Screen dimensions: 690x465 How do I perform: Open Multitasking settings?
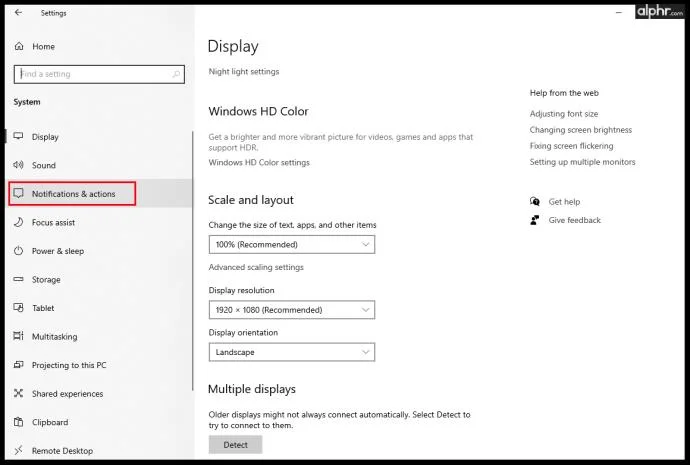click(55, 337)
